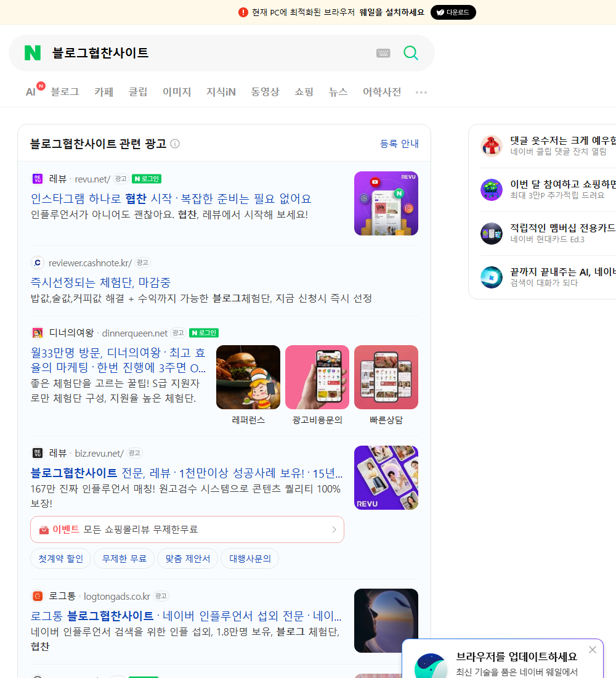
Task: Click the 레뷰 favicon next to revu.net
Action: click(x=38, y=179)
